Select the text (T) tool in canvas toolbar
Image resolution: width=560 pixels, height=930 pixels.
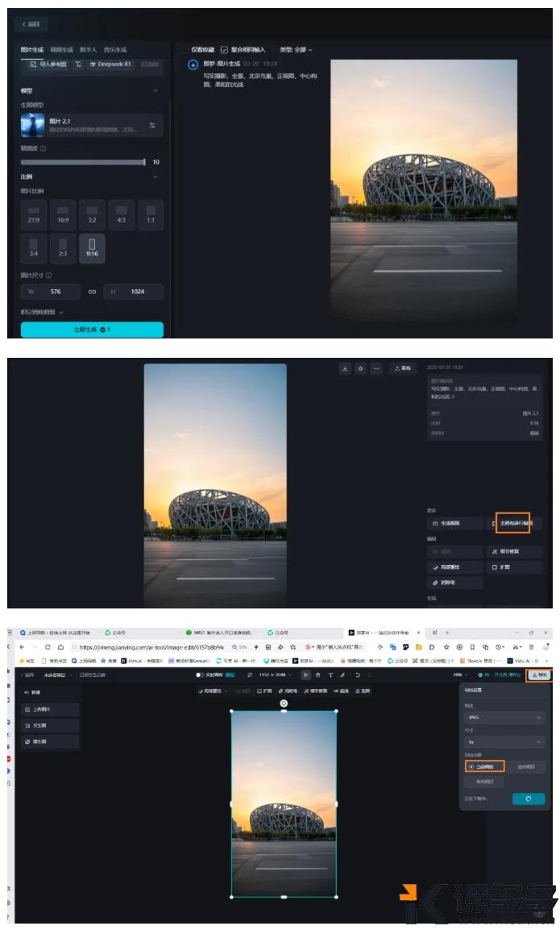point(330,675)
